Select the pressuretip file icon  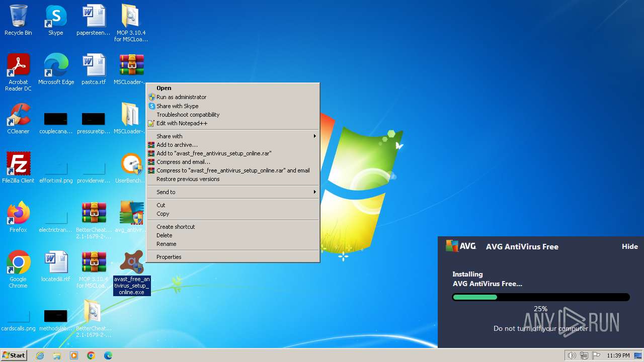pyautogui.click(x=94, y=123)
